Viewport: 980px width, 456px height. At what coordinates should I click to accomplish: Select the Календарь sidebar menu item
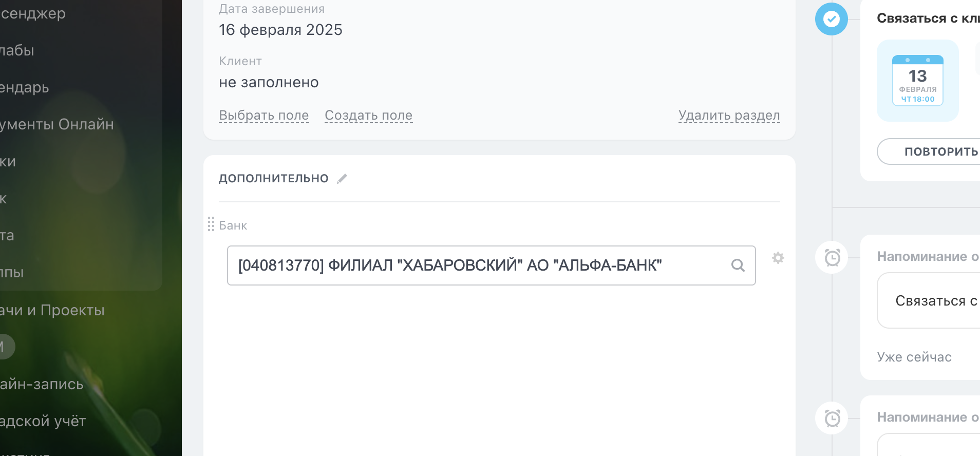coord(25,87)
